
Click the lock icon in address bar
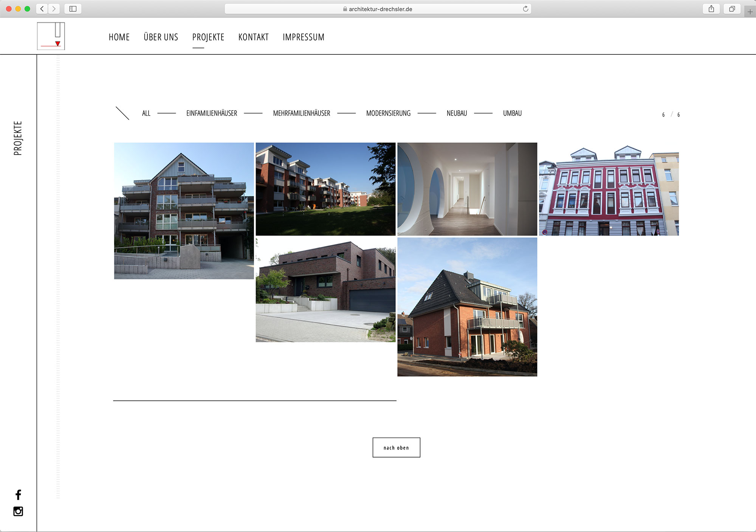click(x=345, y=9)
